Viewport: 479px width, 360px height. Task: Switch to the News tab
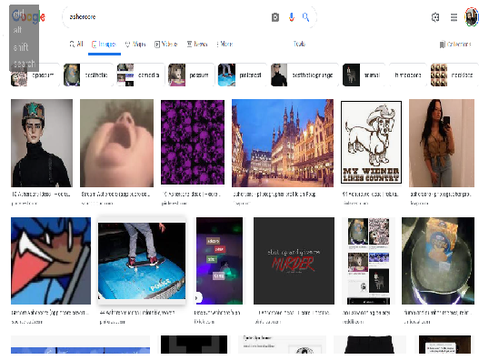pyautogui.click(x=197, y=44)
